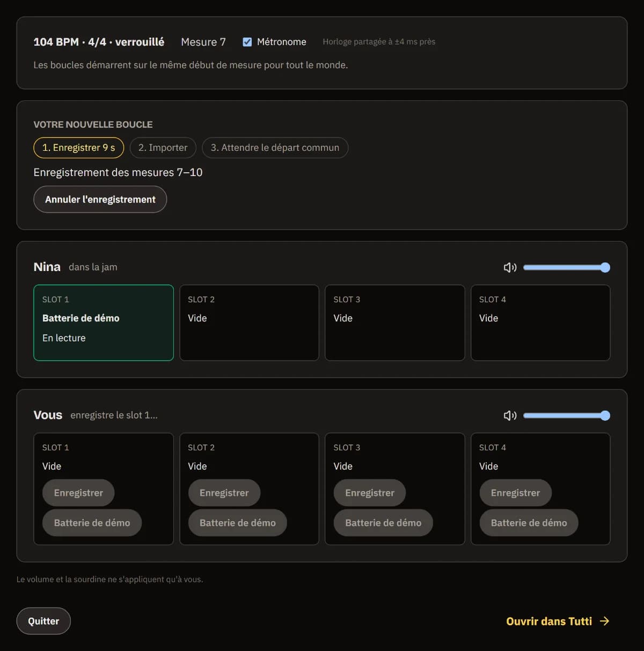
Task: Click Batterie de démo in your Slot 3
Action: 383,523
